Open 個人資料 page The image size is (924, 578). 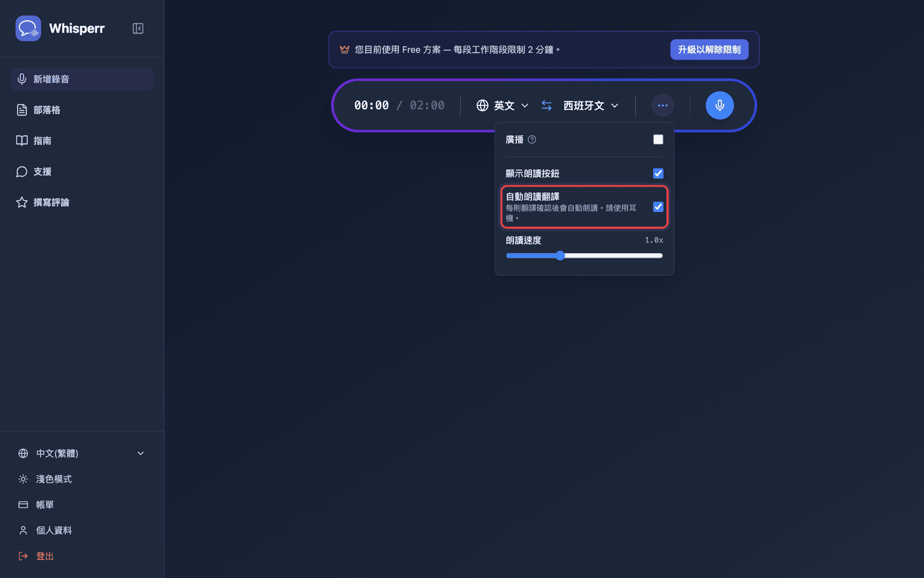click(x=81, y=530)
